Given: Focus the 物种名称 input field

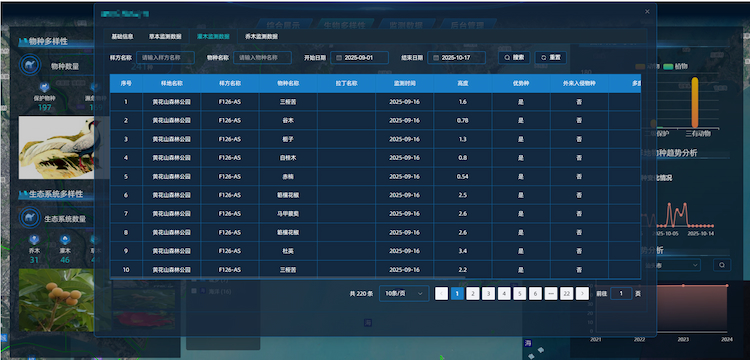Looking at the screenshot, I should click(263, 57).
